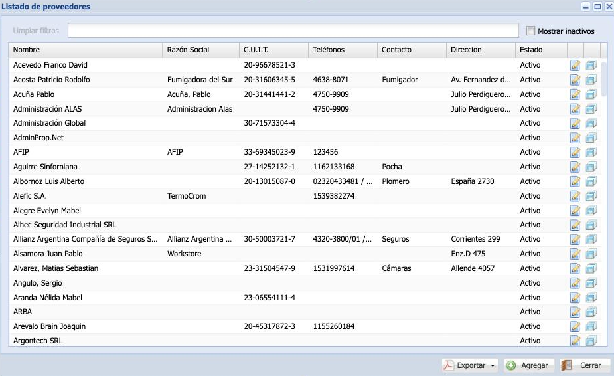The height and width of the screenshot is (376, 614).
Task: Open the window icon for Angulo, Sergio
Action: point(591,283)
